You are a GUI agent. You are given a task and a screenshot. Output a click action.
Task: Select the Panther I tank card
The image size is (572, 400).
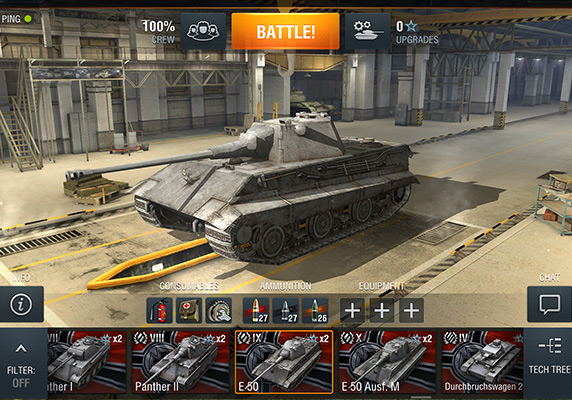tap(87, 362)
